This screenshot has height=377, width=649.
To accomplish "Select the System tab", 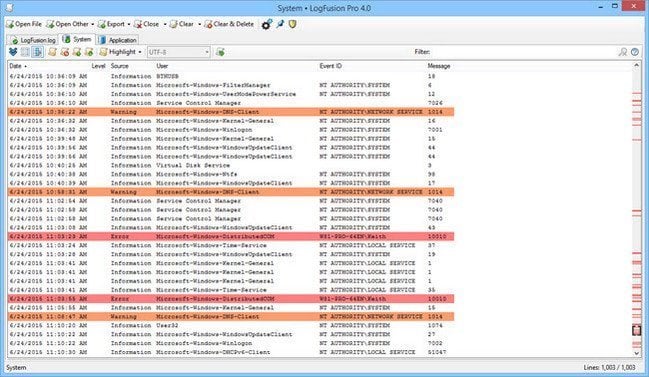I will click(x=77, y=39).
